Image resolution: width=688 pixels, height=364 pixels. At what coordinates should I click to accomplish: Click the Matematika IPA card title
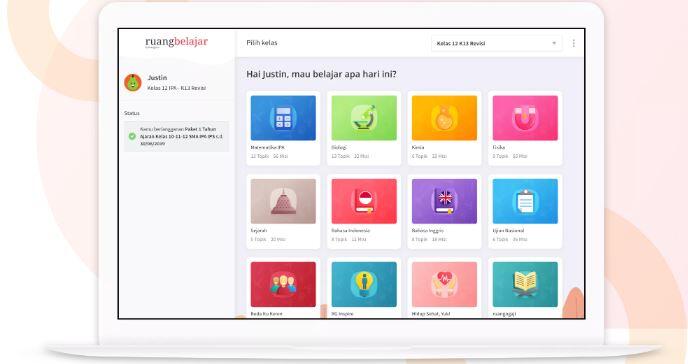268,147
